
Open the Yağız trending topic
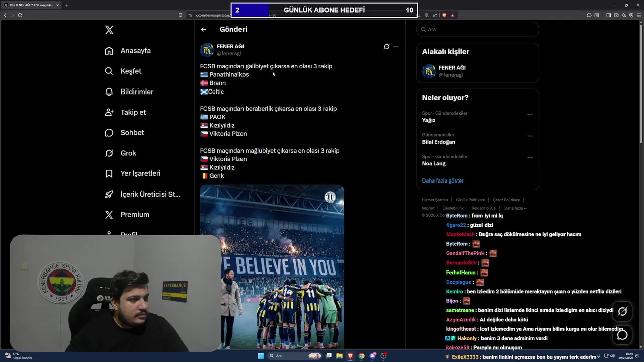[429, 120]
